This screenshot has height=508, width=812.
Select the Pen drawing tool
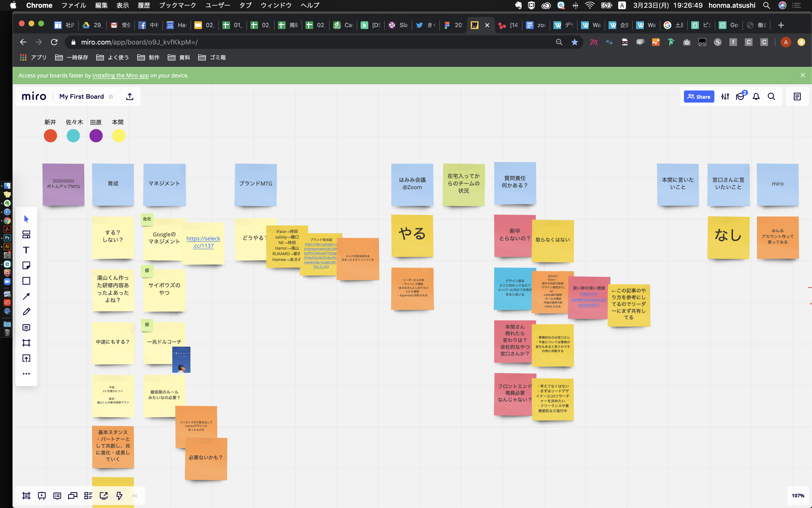27,312
